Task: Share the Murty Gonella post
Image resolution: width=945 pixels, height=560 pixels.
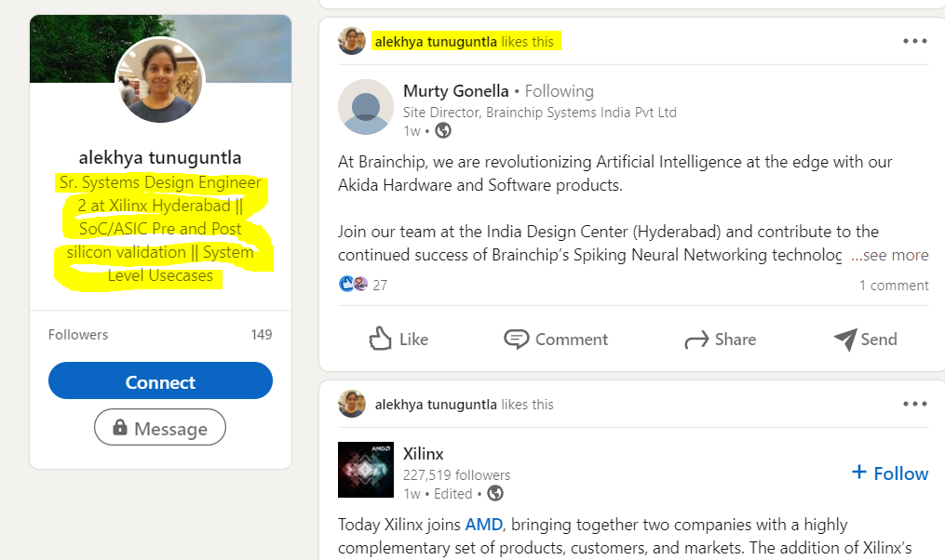Action: click(x=721, y=339)
